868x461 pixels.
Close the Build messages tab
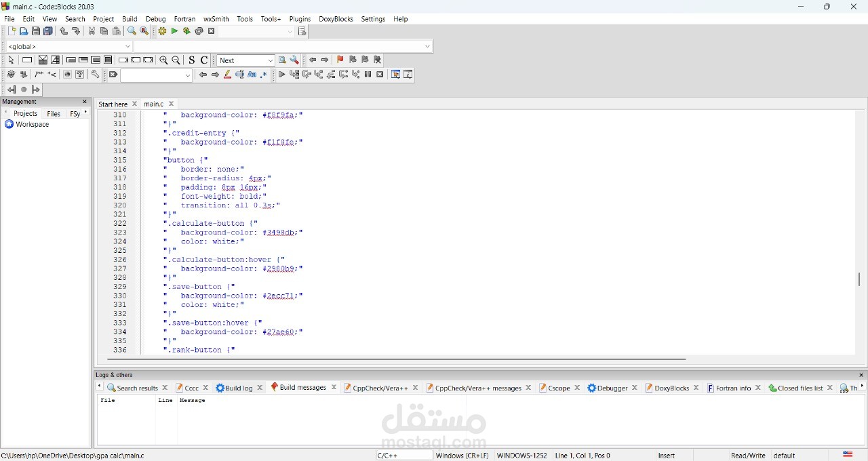click(334, 388)
